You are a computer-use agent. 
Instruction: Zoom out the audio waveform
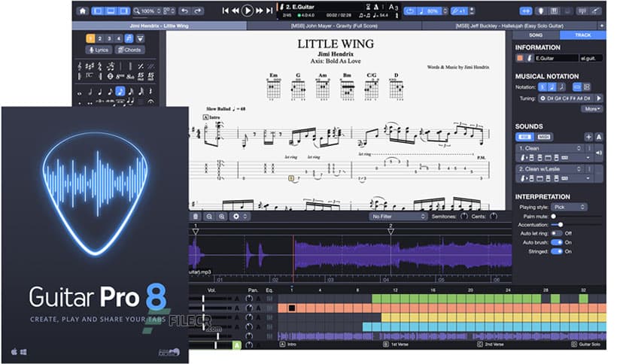coord(209,217)
